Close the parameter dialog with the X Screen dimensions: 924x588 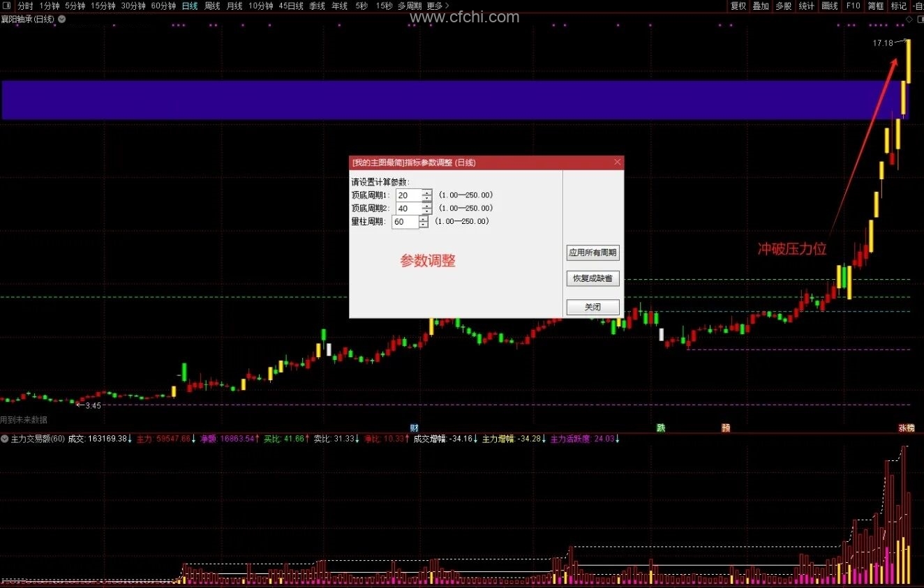click(617, 162)
